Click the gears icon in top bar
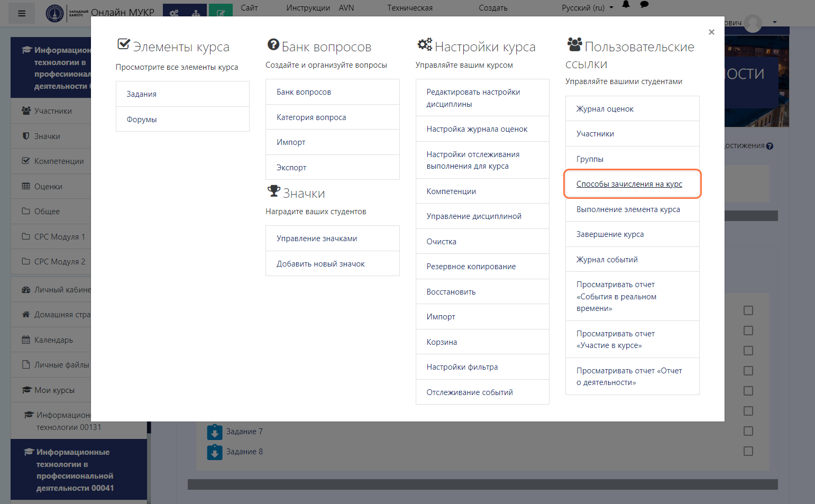The image size is (815, 504). pyautogui.click(x=174, y=13)
